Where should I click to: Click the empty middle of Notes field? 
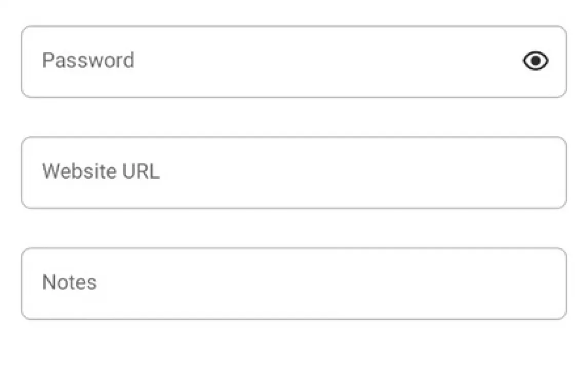tap(293, 283)
